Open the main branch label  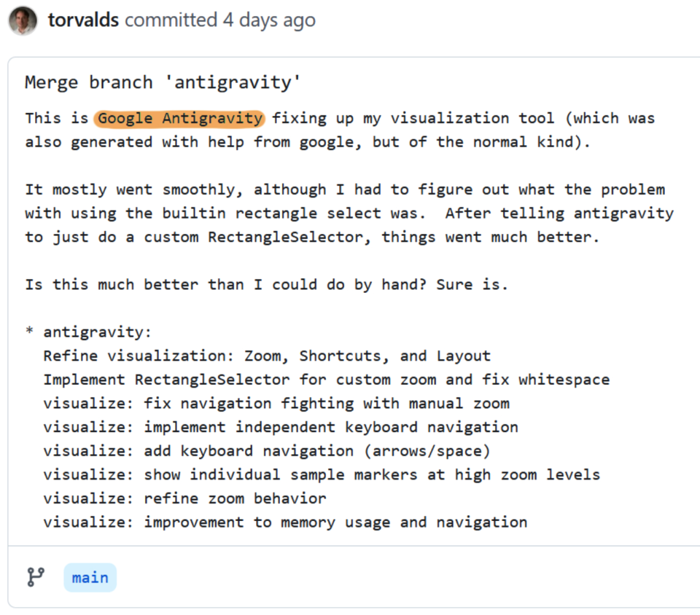click(x=90, y=577)
